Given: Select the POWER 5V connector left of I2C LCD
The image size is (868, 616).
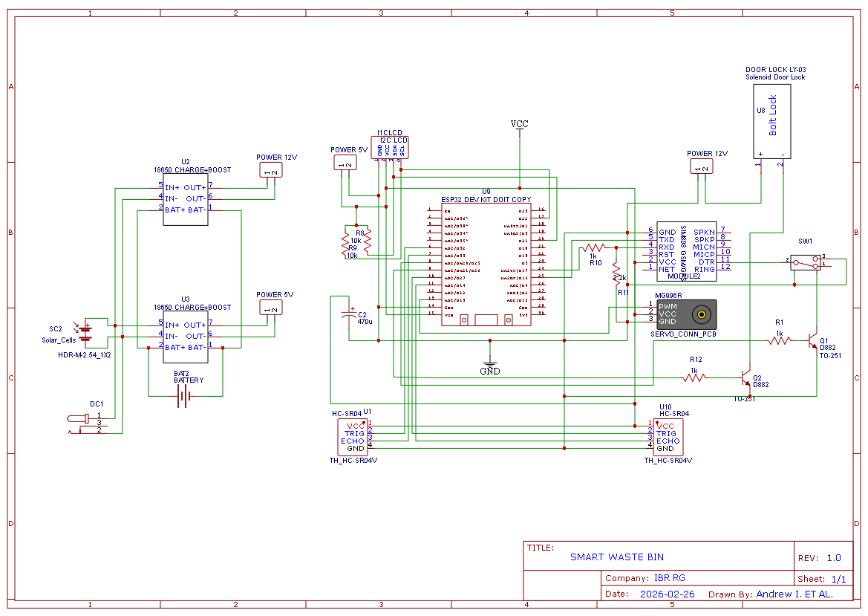Looking at the screenshot, I should 345,162.
